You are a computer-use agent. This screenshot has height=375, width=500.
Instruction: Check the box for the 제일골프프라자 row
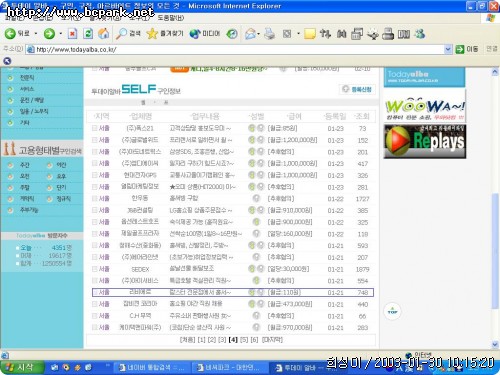(94, 233)
